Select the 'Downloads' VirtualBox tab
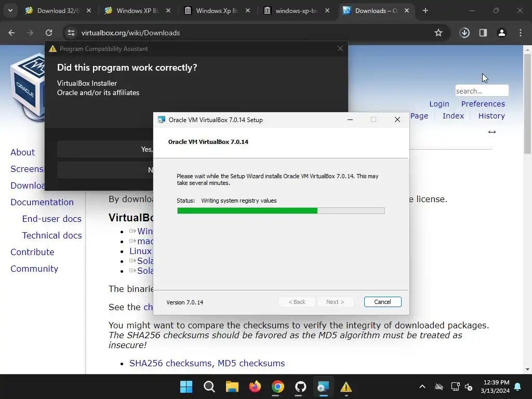This screenshot has height=399, width=532. pos(375,10)
